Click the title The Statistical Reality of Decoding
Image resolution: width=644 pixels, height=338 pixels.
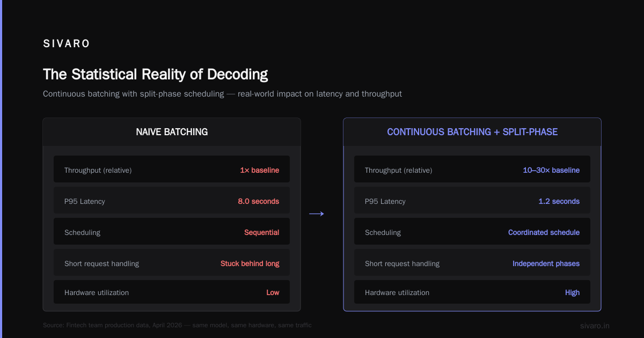coord(156,74)
